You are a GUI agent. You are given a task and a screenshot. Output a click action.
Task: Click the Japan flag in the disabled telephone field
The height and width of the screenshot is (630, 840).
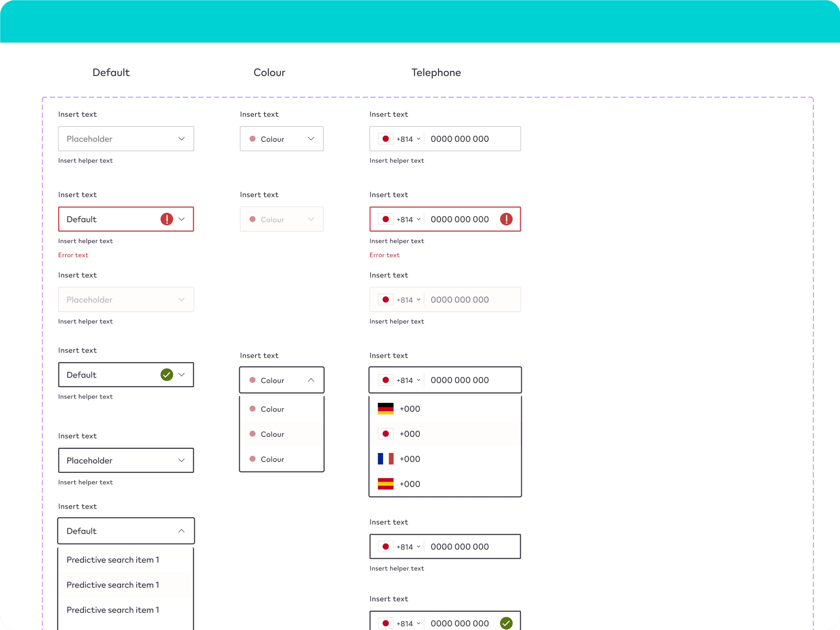[x=385, y=299]
